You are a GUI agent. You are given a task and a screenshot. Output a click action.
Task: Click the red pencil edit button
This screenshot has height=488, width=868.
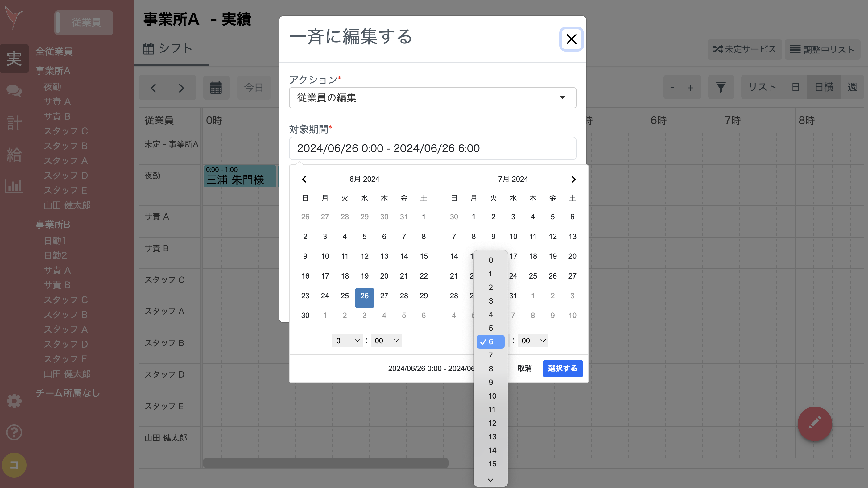tap(815, 424)
